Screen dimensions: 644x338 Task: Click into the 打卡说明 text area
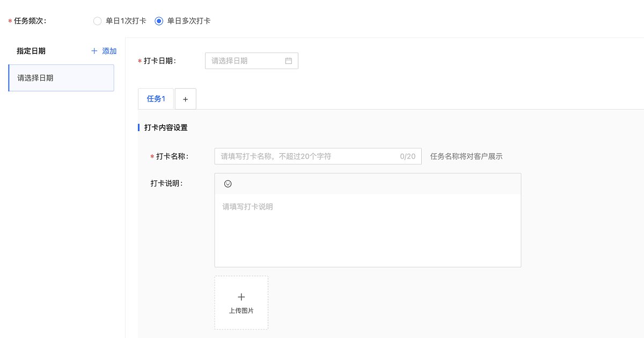pyautogui.click(x=368, y=231)
